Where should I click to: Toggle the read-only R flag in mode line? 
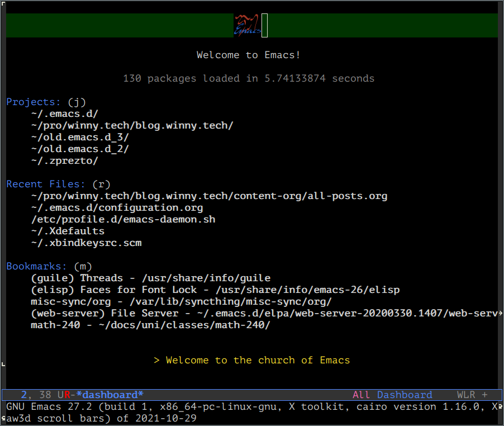click(x=67, y=395)
